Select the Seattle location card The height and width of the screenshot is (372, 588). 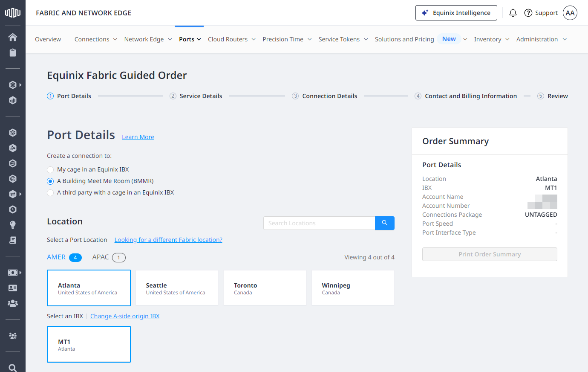coord(177,288)
